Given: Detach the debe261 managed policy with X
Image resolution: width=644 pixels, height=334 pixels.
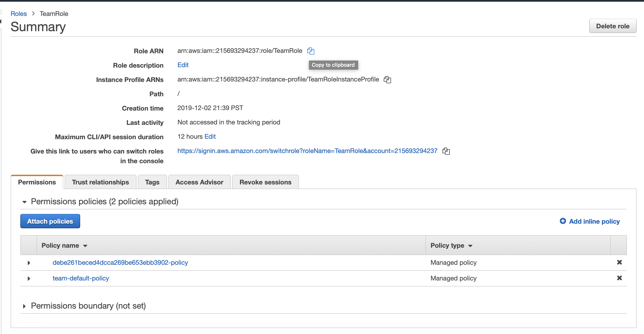Looking at the screenshot, I should point(619,262).
